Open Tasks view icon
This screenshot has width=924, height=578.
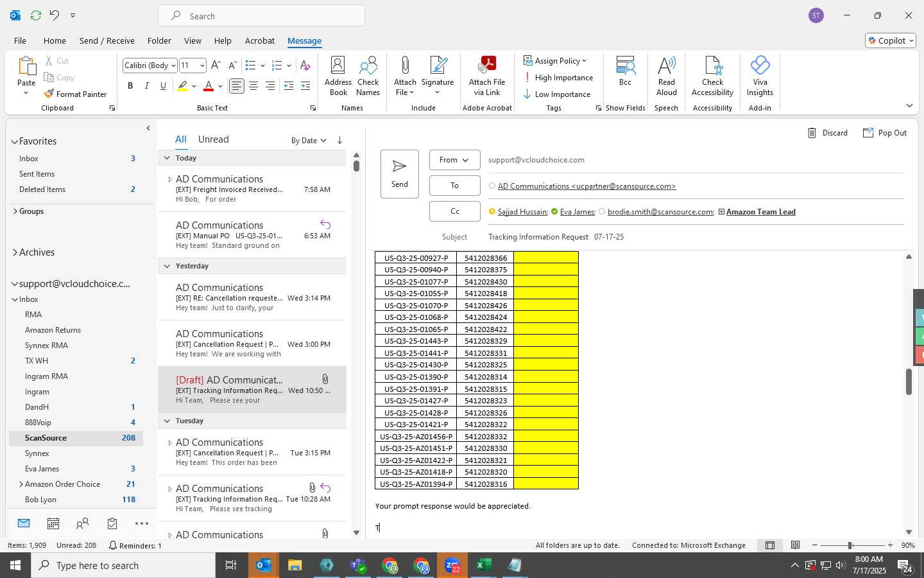pos(112,524)
